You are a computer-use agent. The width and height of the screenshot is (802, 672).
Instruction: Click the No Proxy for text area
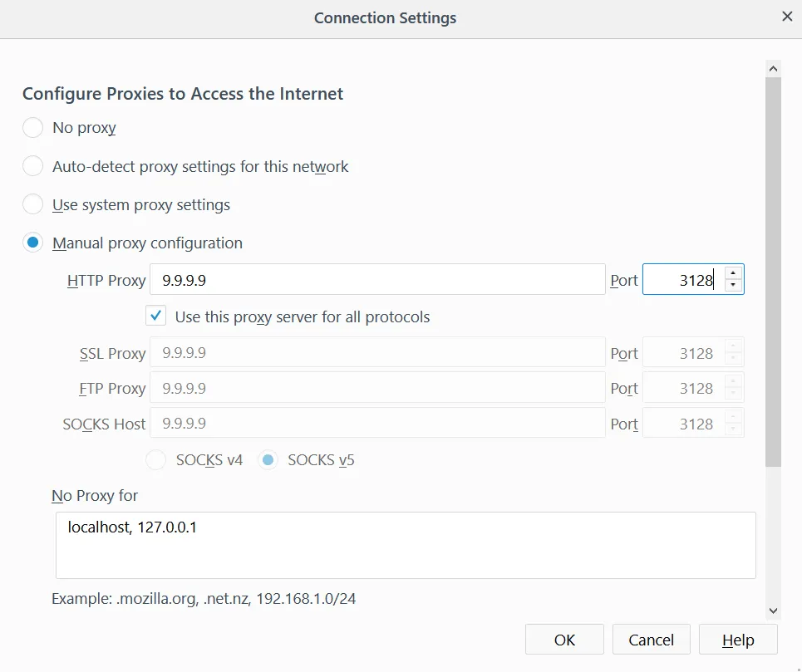tap(406, 545)
